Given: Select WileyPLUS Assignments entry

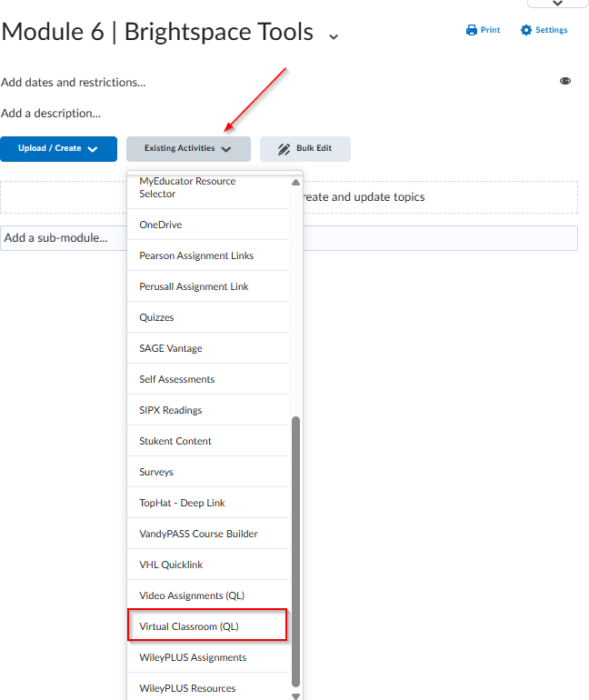Looking at the screenshot, I should (x=193, y=657).
